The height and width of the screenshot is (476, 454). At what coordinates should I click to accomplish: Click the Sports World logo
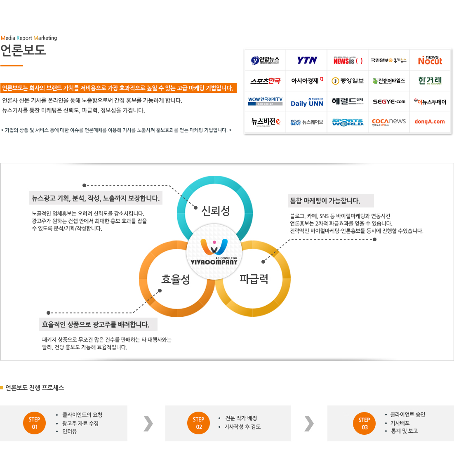pos(348,123)
